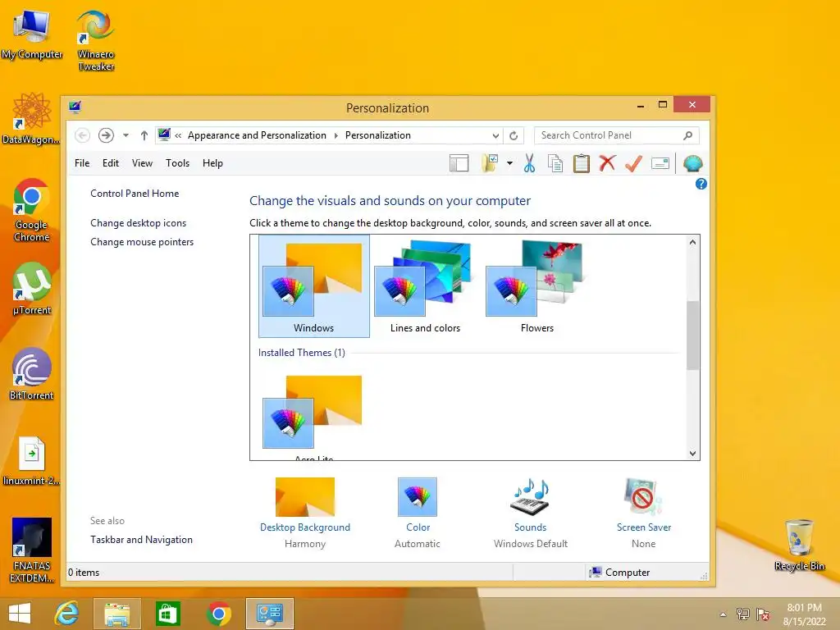Click the layout pane toolbar icon
The width and height of the screenshot is (840, 630).
point(459,163)
